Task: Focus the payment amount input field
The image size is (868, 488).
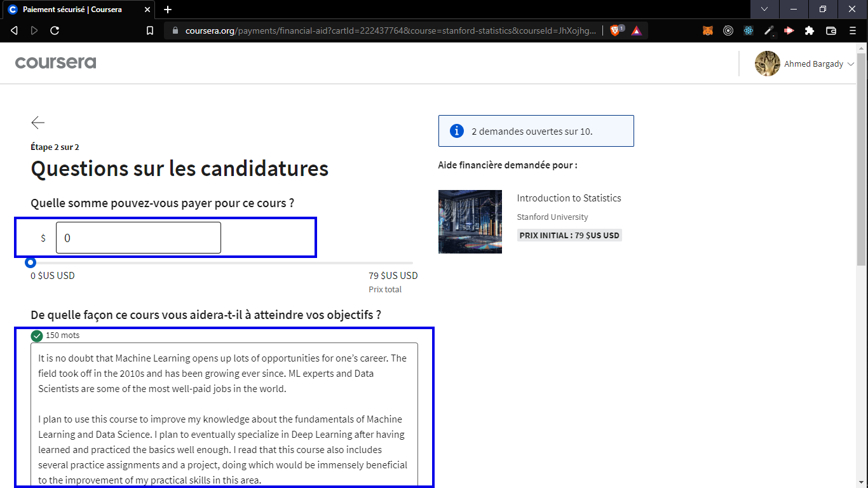Action: [139, 238]
